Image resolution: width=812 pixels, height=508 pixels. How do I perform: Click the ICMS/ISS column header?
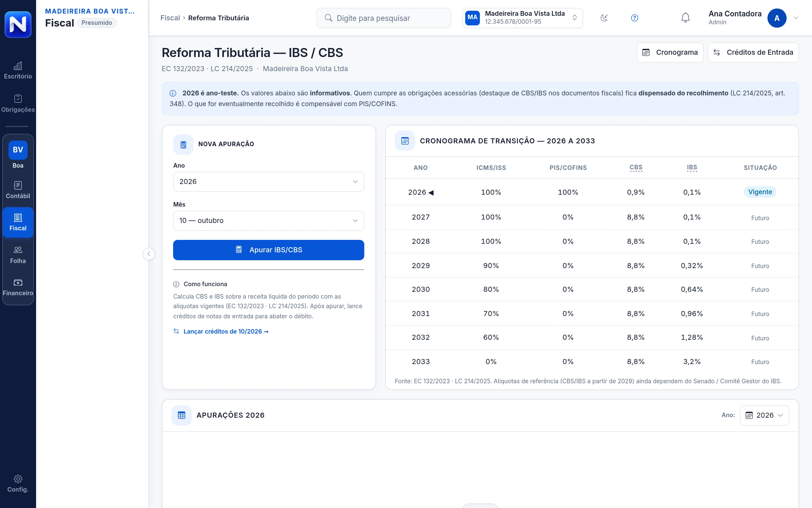(491, 168)
